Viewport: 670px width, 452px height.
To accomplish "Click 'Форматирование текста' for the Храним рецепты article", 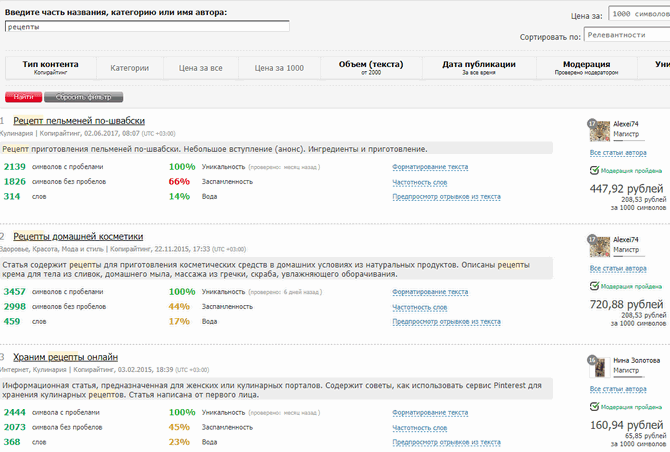I will pos(430,413).
